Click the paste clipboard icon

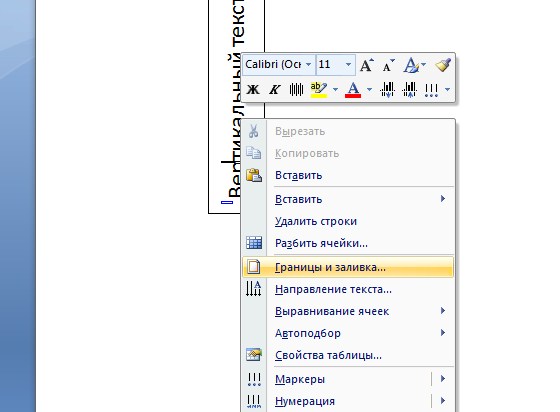pyautogui.click(x=254, y=175)
